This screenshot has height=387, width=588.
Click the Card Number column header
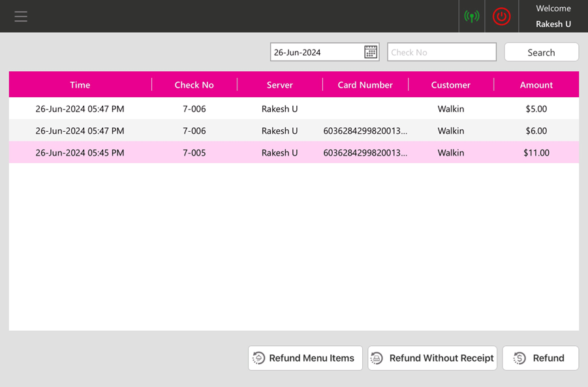(365, 85)
